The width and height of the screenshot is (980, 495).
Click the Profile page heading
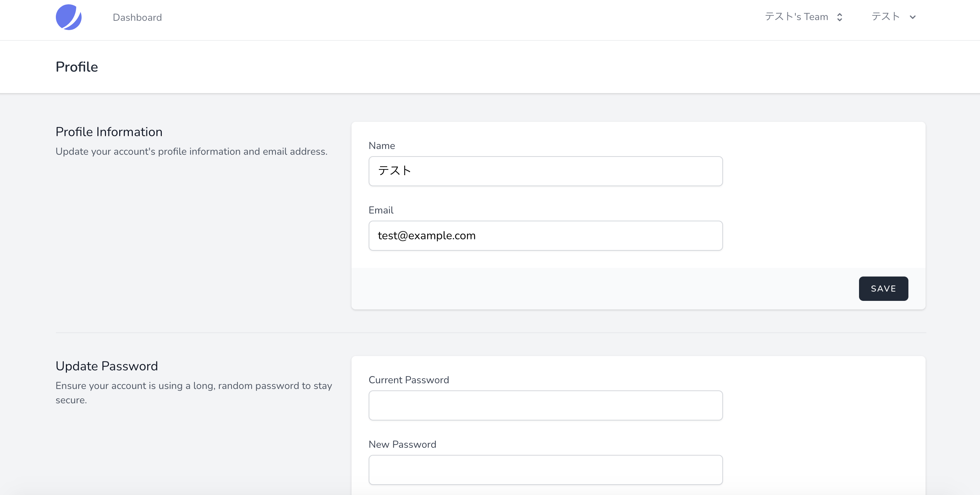77,67
